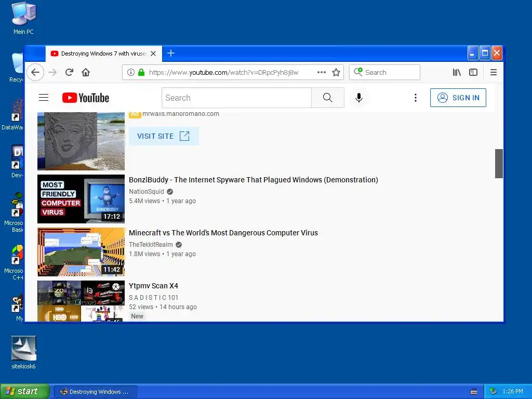Viewport: 532px width, 399px height.
Task: Open page actions three-dot menu
Action: pos(321,72)
